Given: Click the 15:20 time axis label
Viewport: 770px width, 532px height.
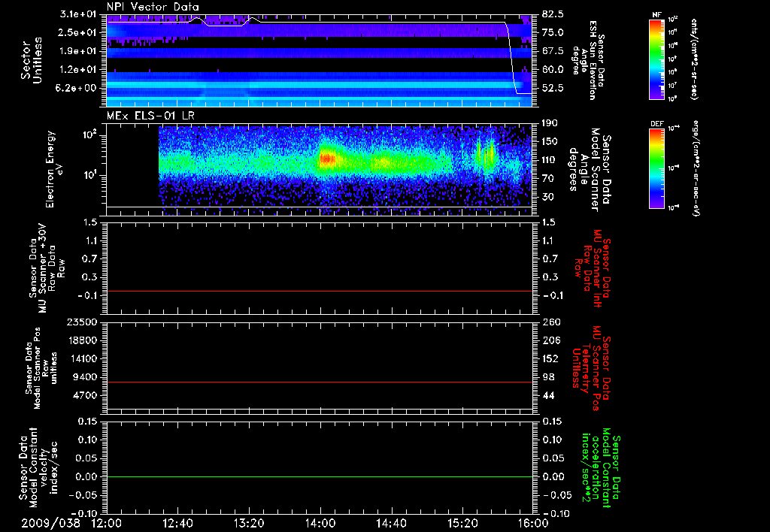Looking at the screenshot, I should pyautogui.click(x=462, y=523).
